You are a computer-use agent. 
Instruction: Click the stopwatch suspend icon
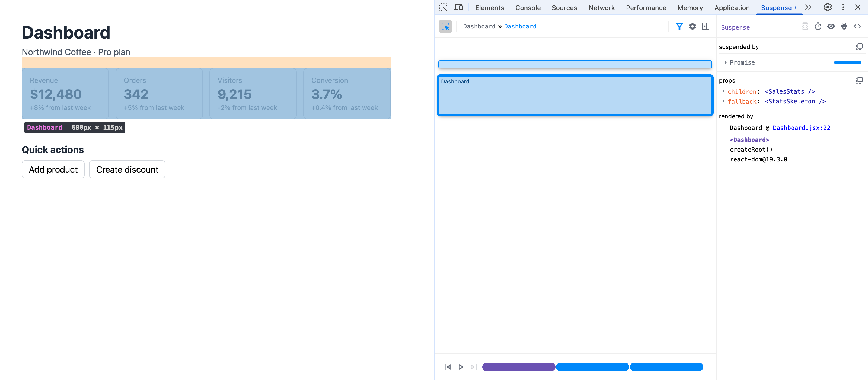[x=818, y=26]
